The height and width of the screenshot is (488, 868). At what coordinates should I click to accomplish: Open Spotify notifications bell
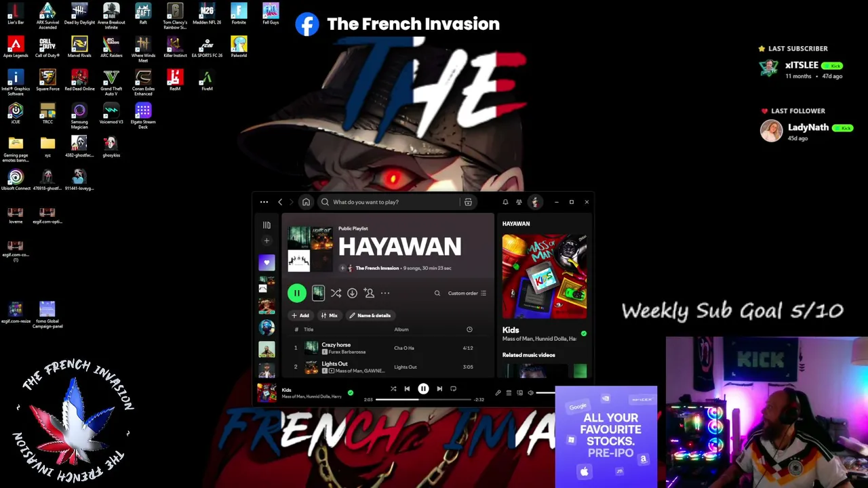click(505, 202)
